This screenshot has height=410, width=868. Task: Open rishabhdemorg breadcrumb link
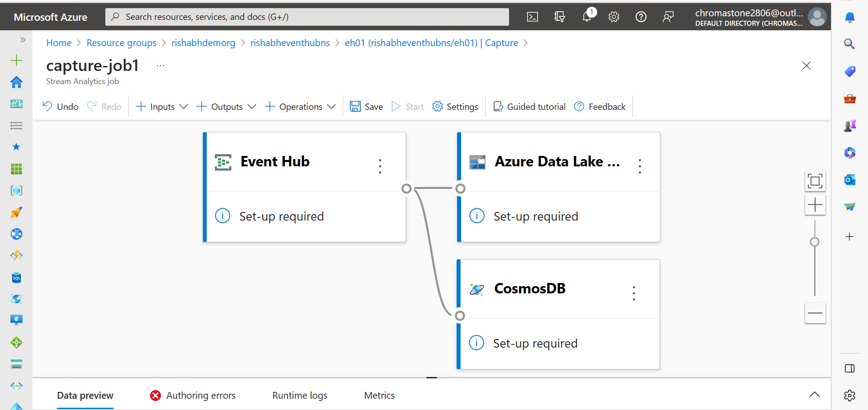pos(203,43)
